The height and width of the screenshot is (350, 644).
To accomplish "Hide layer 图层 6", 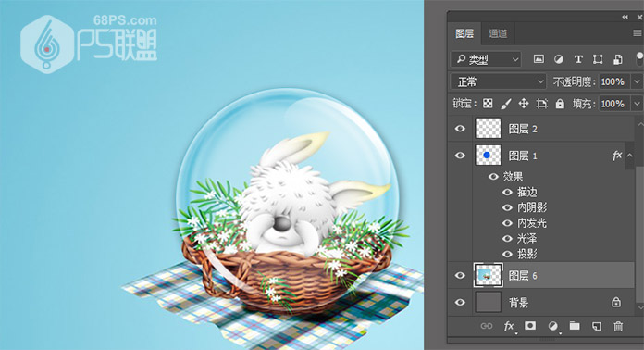I will [460, 275].
